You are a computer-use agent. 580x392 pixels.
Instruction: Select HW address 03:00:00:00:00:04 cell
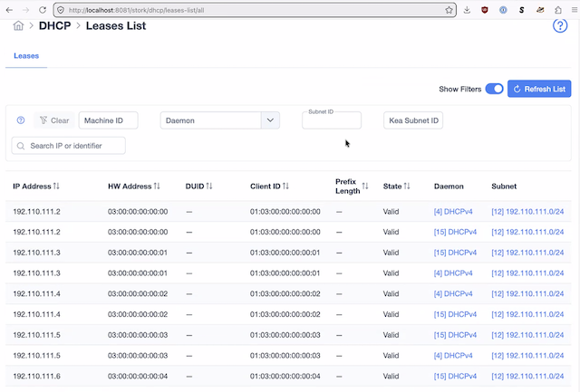tap(138, 376)
